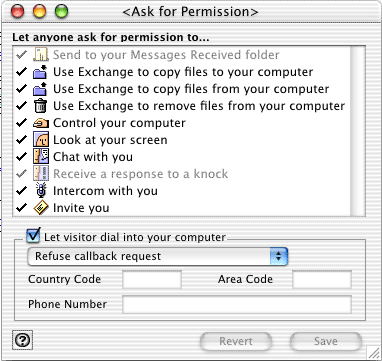Select Use Exchange to remove files row
Screen dimensions: 382x361
(181, 106)
